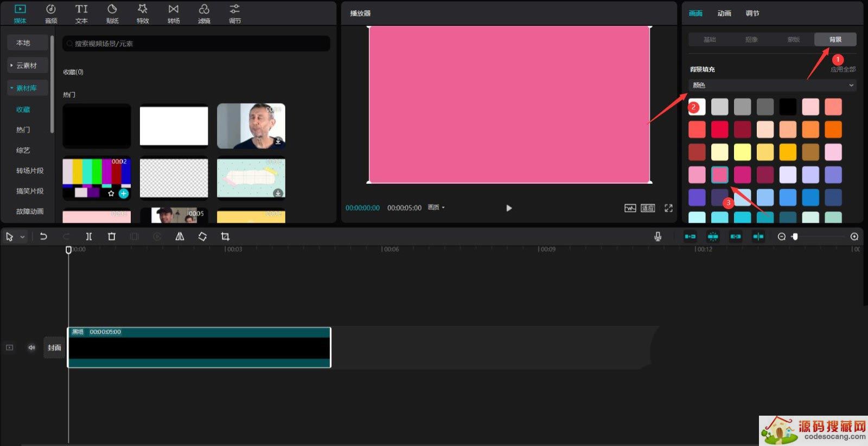Switch to the 基础 sub-tab

click(x=710, y=40)
